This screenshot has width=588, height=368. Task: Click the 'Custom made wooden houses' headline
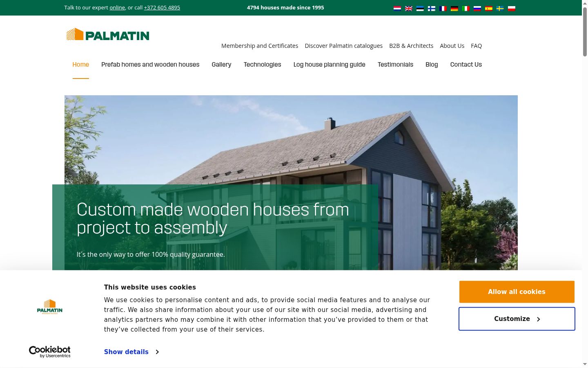213,218
